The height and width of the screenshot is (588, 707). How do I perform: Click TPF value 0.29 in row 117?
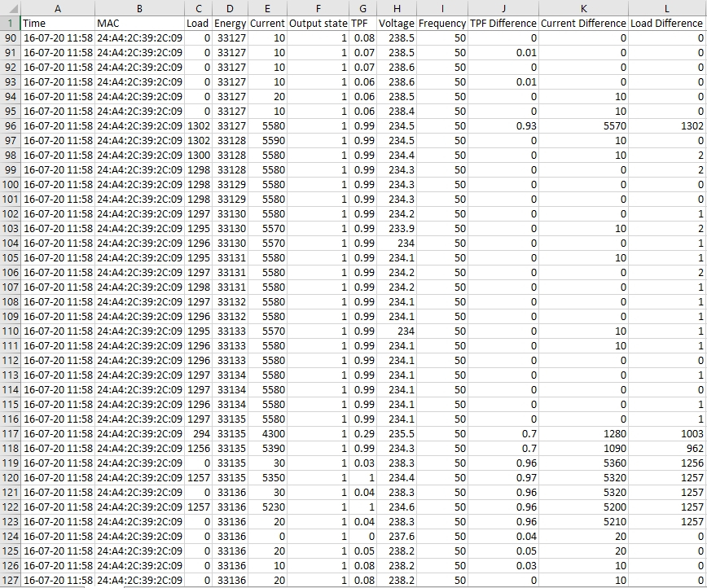click(x=362, y=433)
